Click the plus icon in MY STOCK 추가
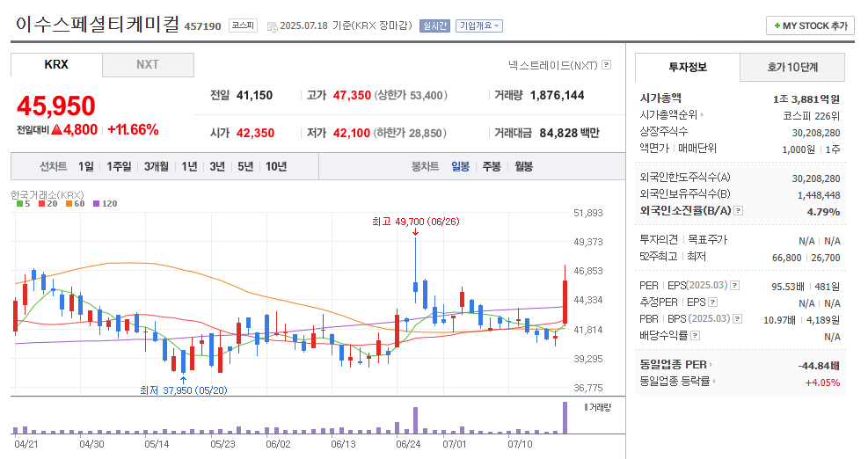Viewport: 868px width, 459px height. [x=777, y=25]
